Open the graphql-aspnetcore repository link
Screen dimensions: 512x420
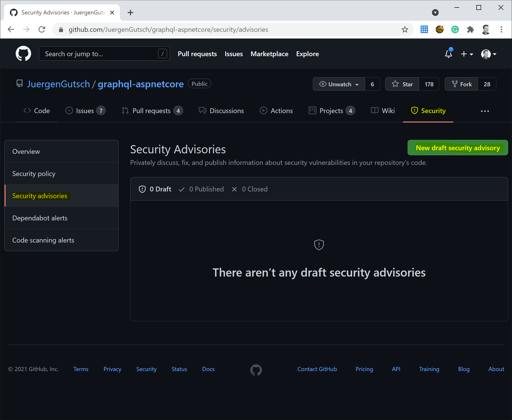pos(141,84)
